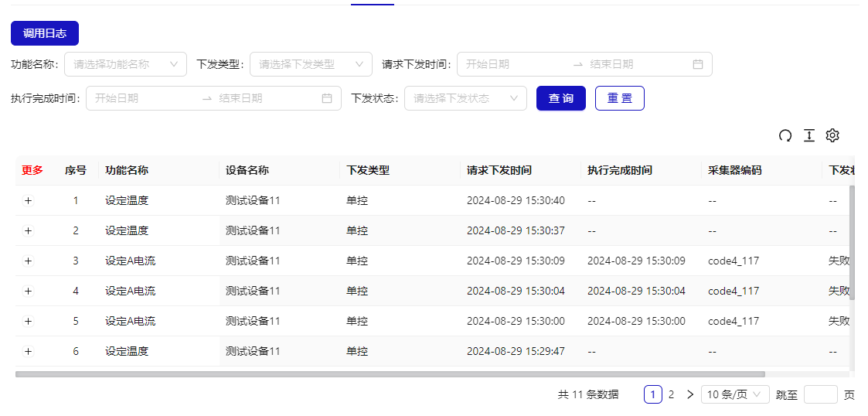Viewport: 868px width, 416px height.
Task: Open the 下发类型 dropdown
Action: tap(311, 65)
